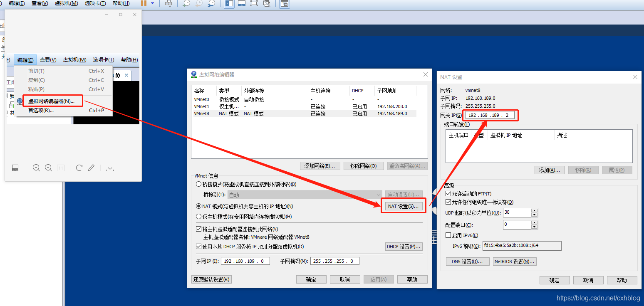
Task: Click the revert to snapshot clock icon
Action: point(199,3)
